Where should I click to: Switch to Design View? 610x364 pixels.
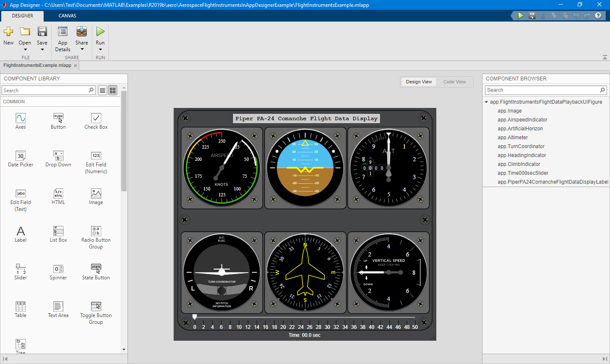pos(419,82)
